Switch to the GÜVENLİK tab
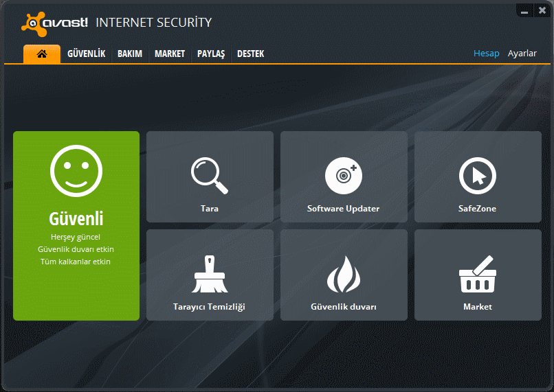The image size is (554, 392). (86, 54)
